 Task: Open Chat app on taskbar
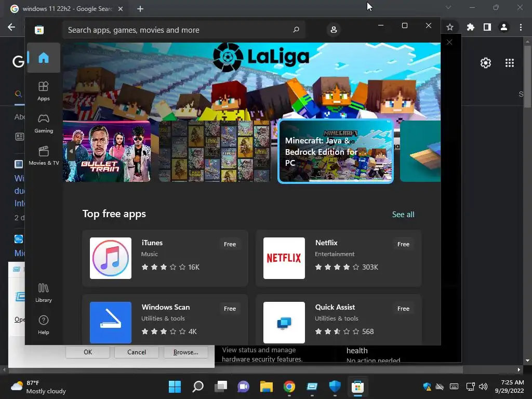(x=243, y=387)
